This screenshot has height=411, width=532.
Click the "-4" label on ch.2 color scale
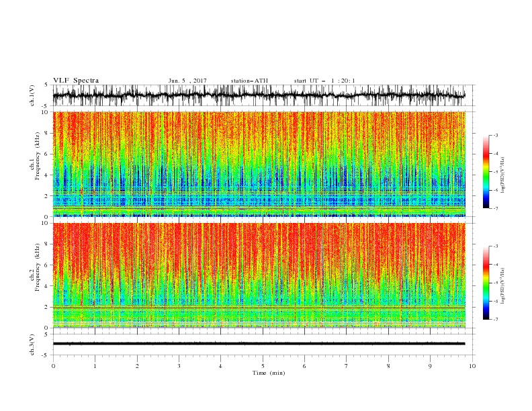[x=496, y=265]
